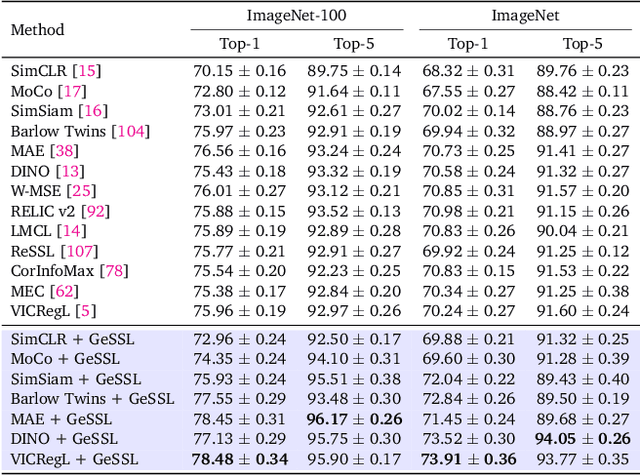Click the MAE + GeSSL row label

[62, 419]
